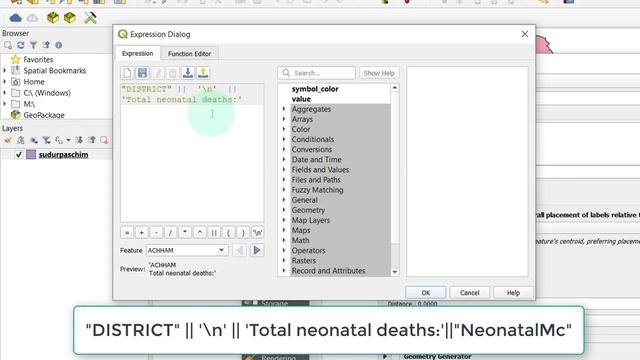640x360 pixels.
Task: Switch to the Expression tab
Action: [x=138, y=53]
